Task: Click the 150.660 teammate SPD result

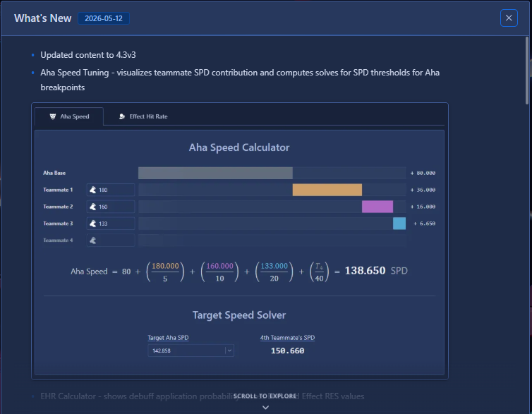Action: [x=287, y=351]
